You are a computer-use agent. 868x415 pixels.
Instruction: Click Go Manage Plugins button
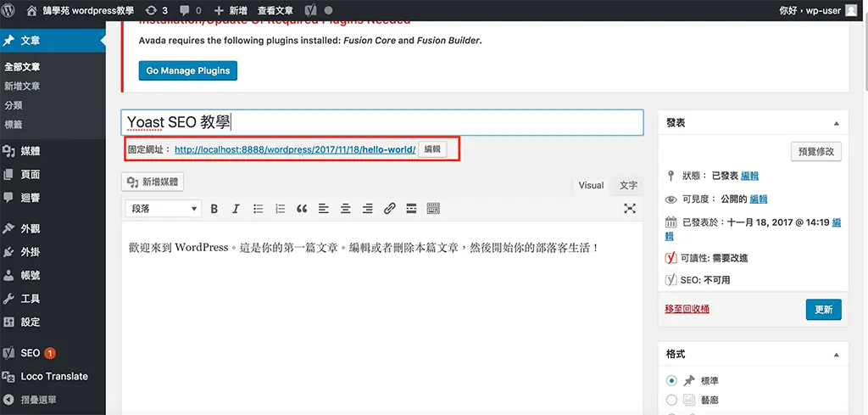[x=187, y=71]
